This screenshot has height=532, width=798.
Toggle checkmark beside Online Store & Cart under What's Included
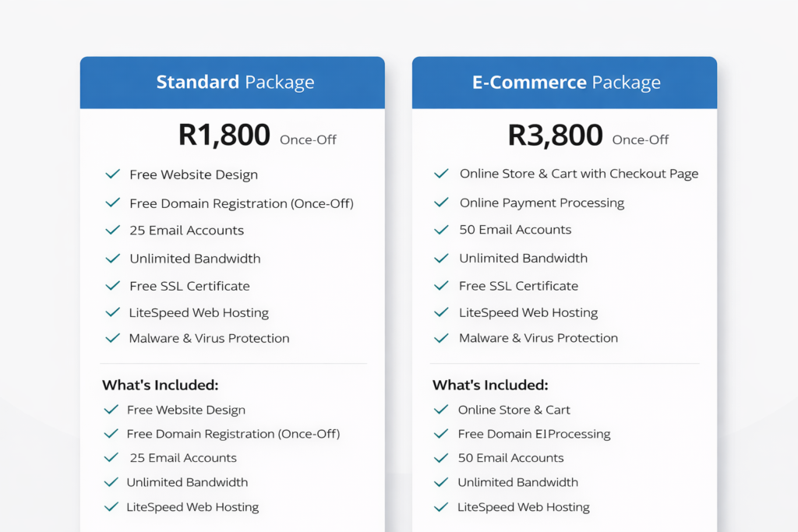click(441, 410)
